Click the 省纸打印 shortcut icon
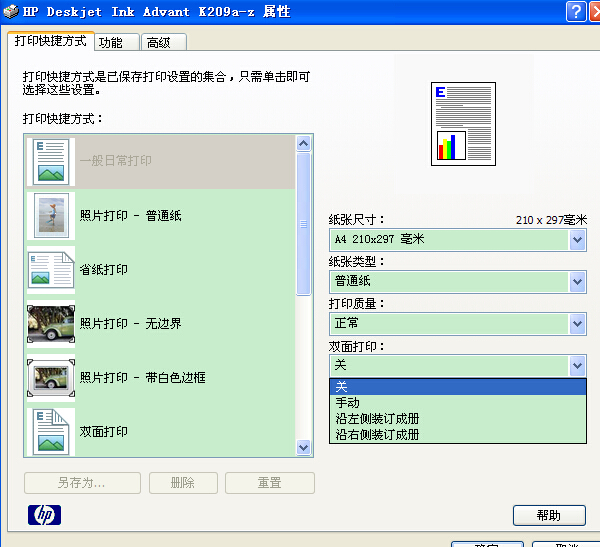 pos(50,269)
